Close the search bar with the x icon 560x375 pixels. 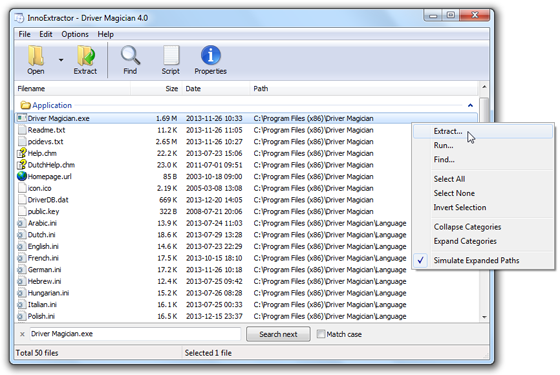[22, 334]
